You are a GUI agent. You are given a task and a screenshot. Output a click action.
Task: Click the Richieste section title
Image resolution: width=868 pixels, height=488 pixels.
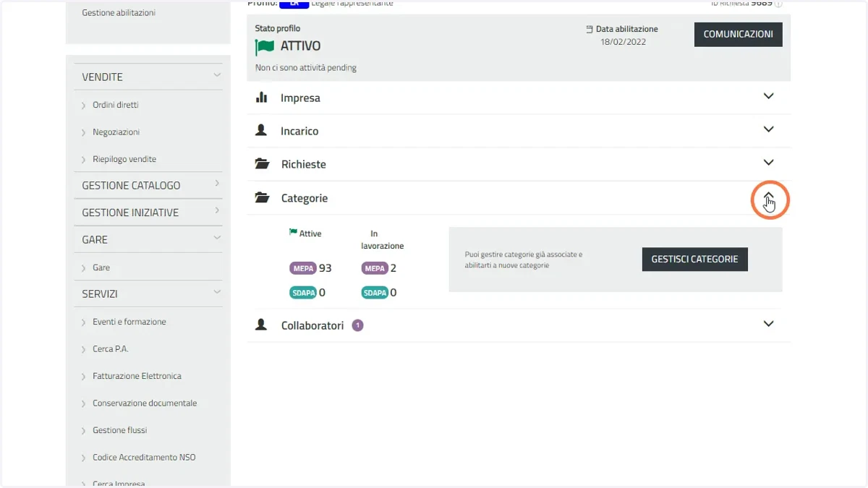(x=304, y=164)
